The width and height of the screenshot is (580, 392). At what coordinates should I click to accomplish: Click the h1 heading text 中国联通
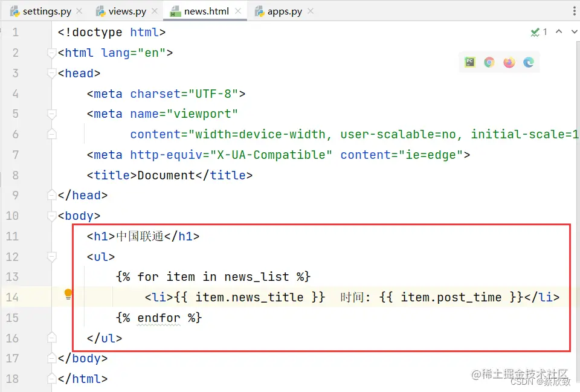(140, 236)
